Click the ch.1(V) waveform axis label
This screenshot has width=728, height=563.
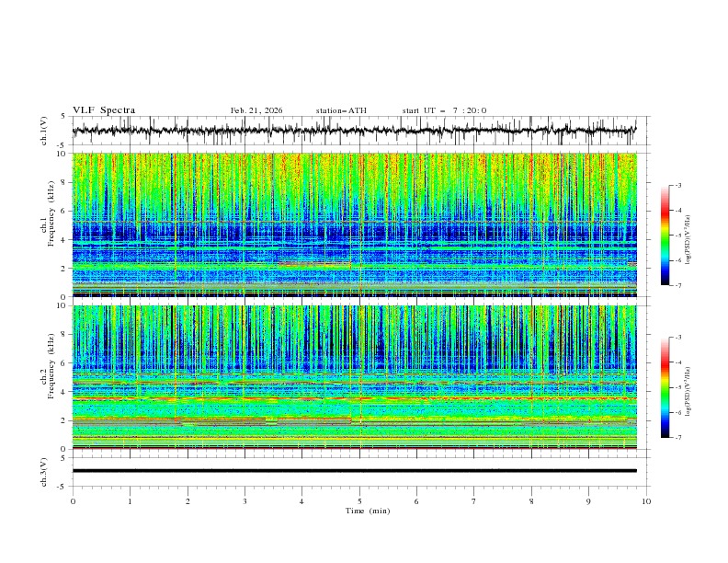tap(44, 131)
